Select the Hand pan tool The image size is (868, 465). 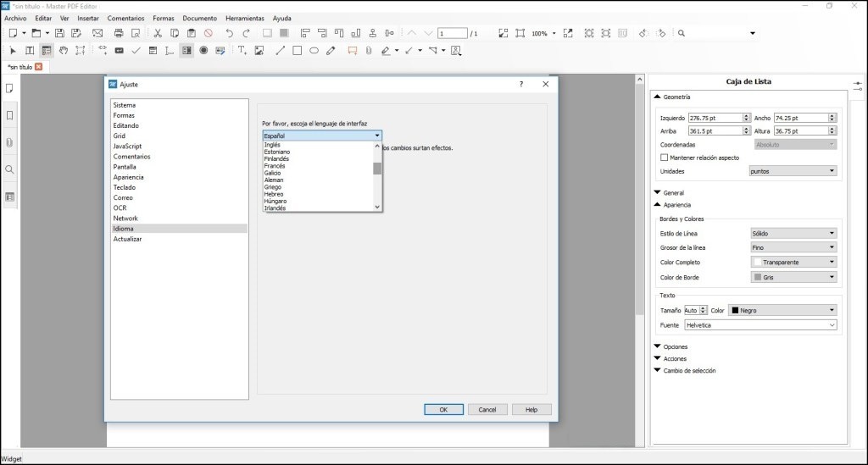pos(64,50)
